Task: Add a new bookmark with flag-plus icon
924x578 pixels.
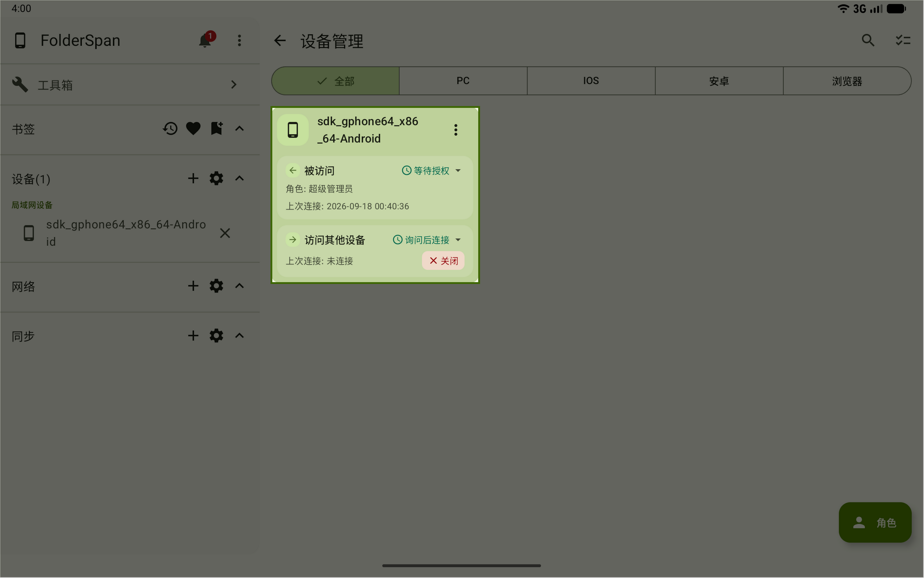Action: point(217,129)
